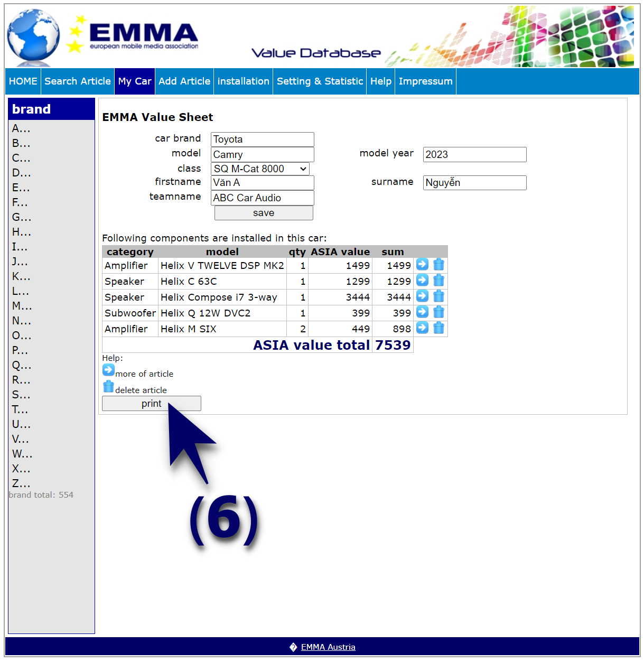Screen dimensions: 644x662
Task: Click the model year field 2023
Action: 475,154
